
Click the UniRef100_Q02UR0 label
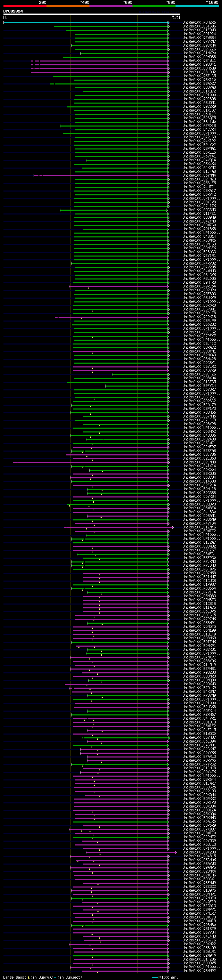pos(199,290)
